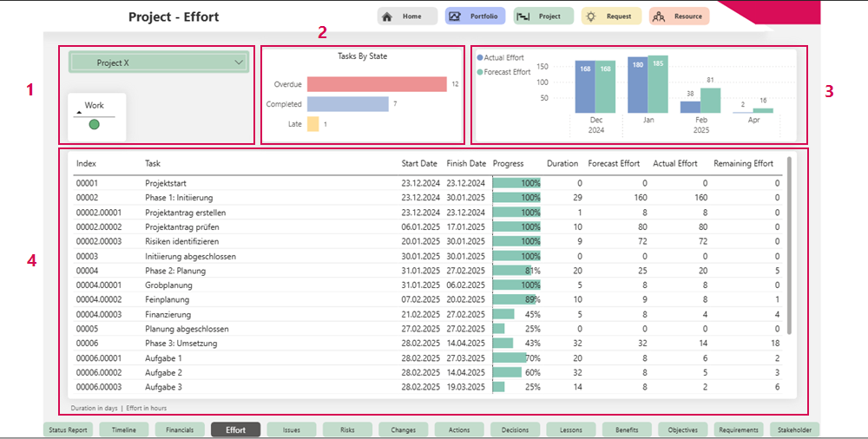
Task: Click the sort arrow beside Work
Action: click(79, 112)
